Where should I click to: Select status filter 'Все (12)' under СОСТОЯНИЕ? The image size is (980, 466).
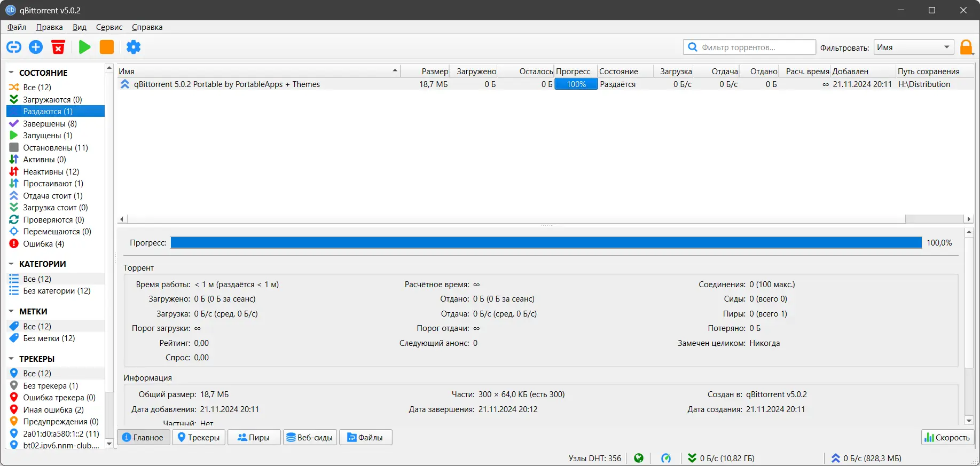point(56,87)
